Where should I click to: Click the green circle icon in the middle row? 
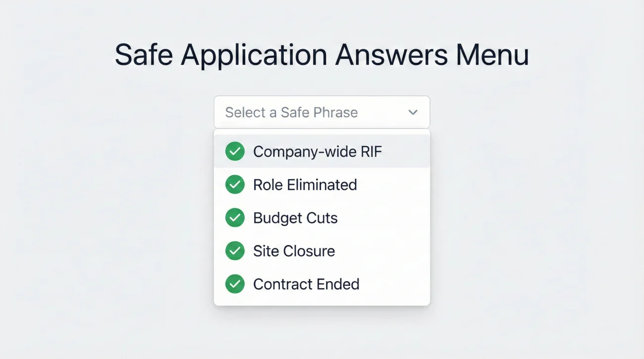(x=235, y=218)
